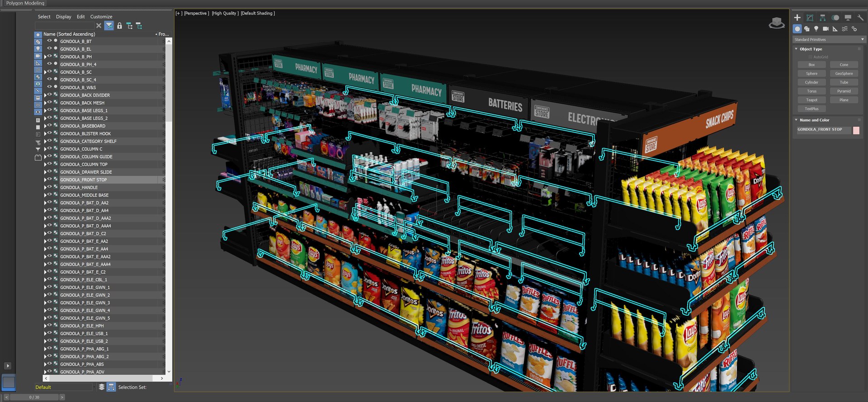Select Lights category in Create panel
The width and height of the screenshot is (868, 402).
point(816,29)
